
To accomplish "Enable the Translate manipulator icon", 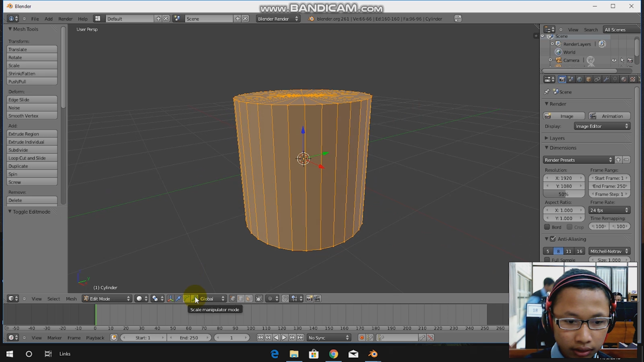I will [178, 298].
